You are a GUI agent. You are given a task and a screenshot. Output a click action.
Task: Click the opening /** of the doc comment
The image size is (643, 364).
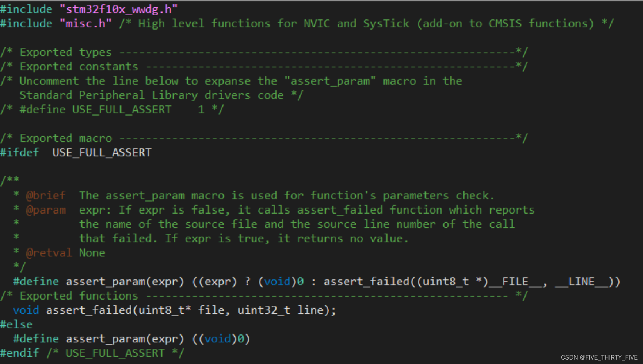10,181
